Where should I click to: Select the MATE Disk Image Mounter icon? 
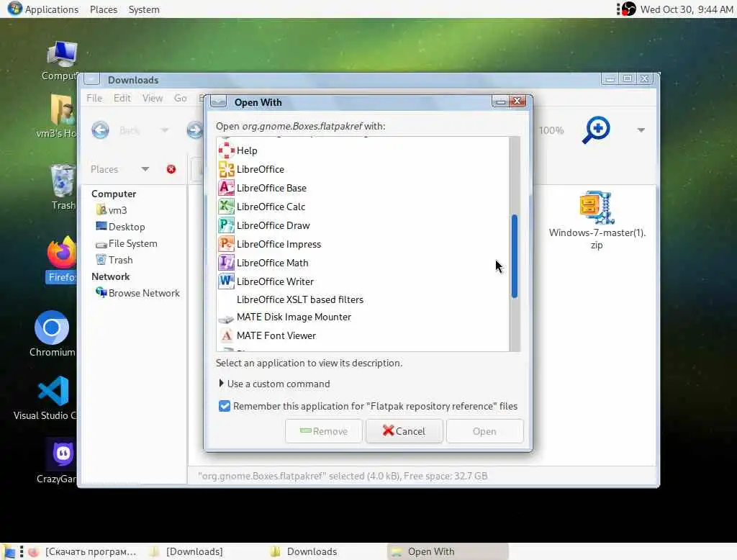[226, 318]
